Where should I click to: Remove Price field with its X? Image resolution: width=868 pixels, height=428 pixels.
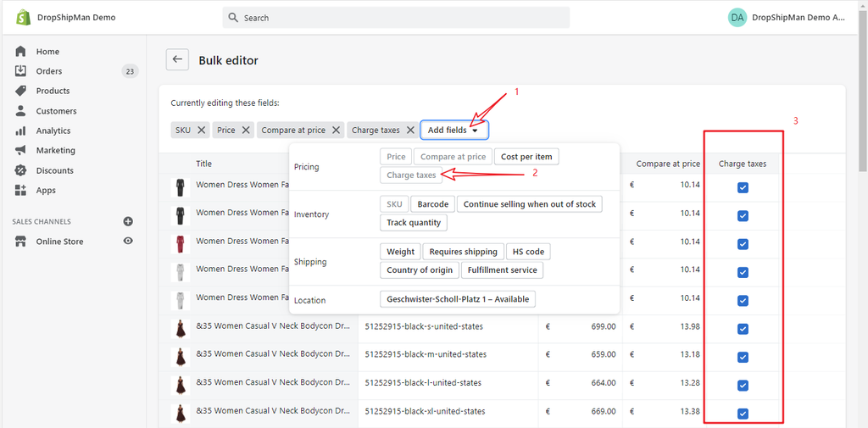[x=246, y=131]
